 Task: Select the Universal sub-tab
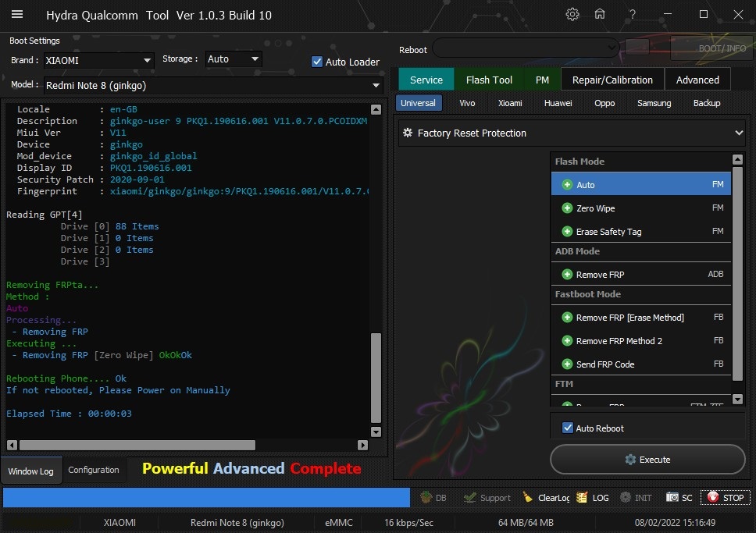click(x=418, y=103)
